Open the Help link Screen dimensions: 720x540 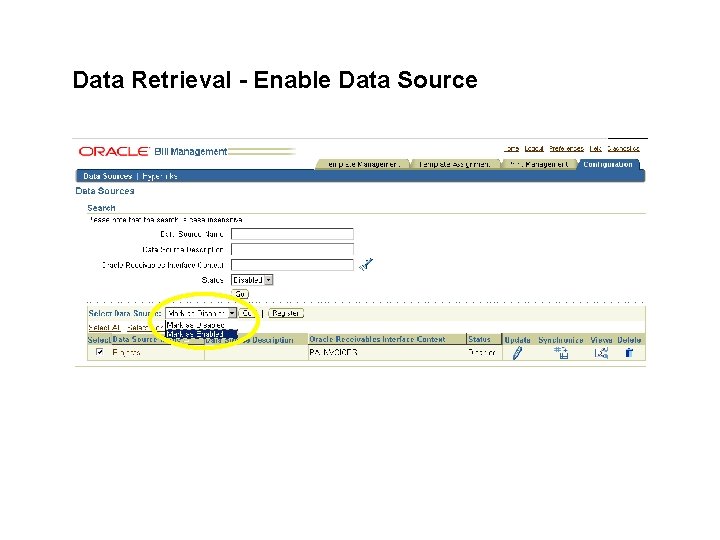click(x=596, y=148)
